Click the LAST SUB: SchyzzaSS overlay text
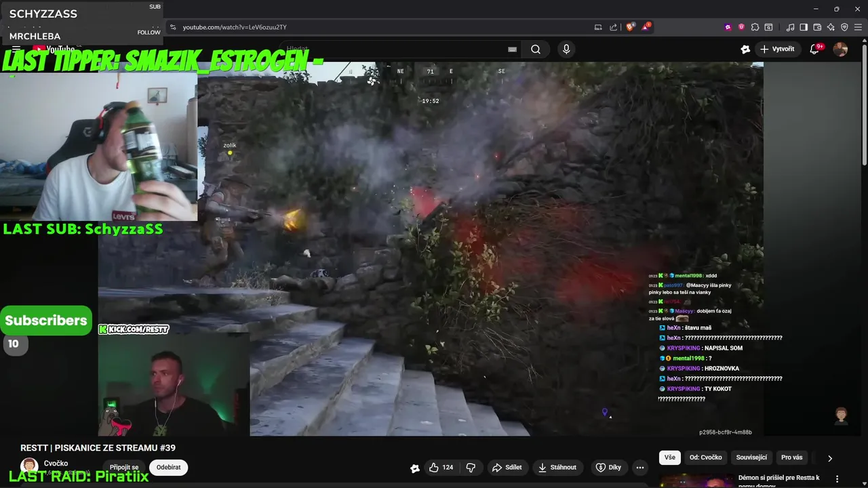Image resolution: width=868 pixels, height=488 pixels. (x=83, y=229)
